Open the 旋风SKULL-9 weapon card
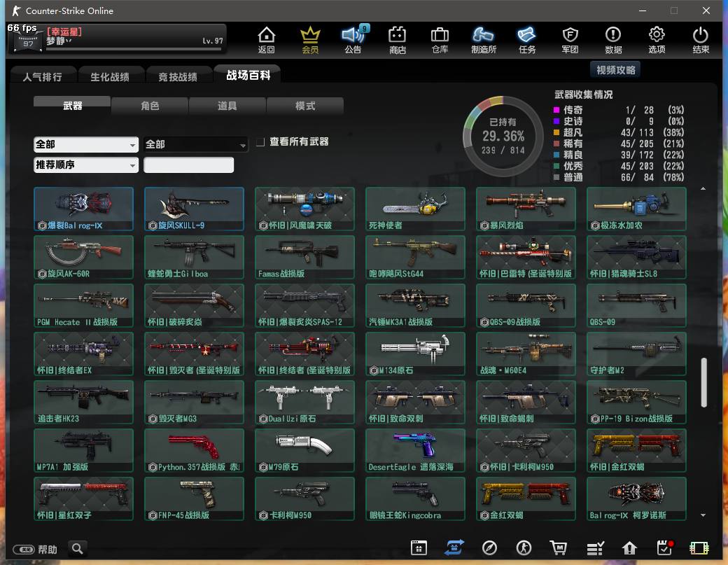Viewport: 728px width, 565px height. coord(194,209)
